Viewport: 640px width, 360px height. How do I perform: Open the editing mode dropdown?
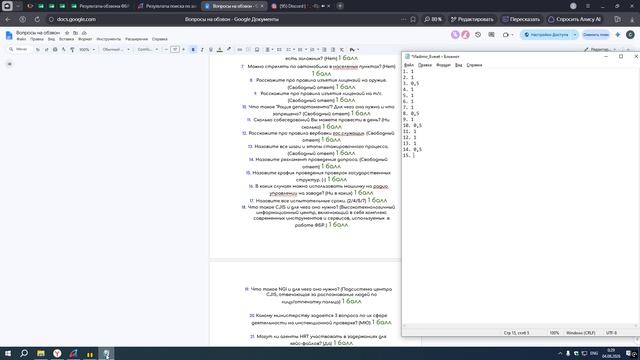600,49
